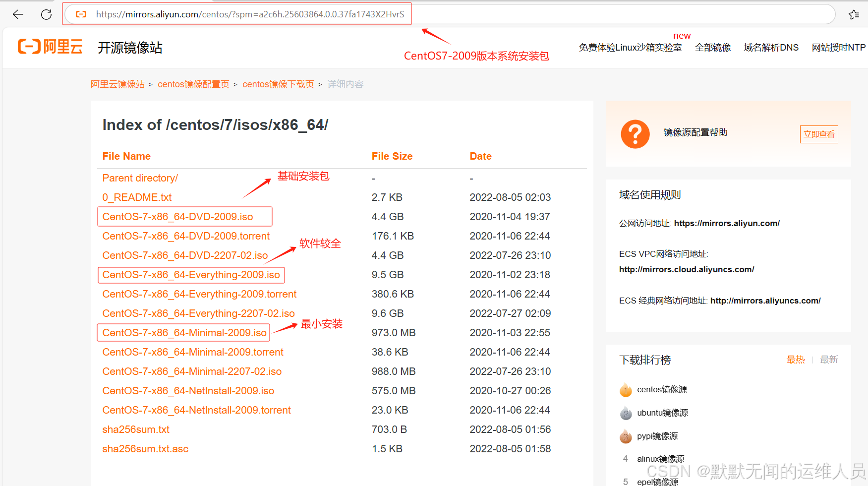This screenshot has width=868, height=486.
Task: Download CentOS-7-x86_64-DVD-2207-02.iso
Action: 185,255
